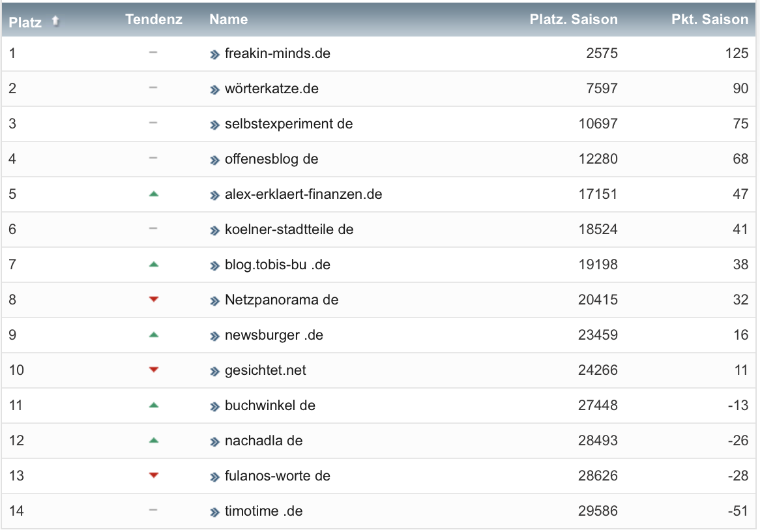
Task: Click the green up arrow for alex-erklaert-finanzen.de
Action: point(154,194)
